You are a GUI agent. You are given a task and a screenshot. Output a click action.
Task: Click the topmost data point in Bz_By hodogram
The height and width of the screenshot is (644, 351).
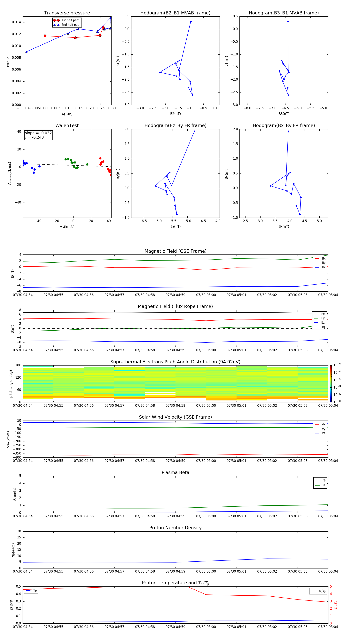pos(194,131)
